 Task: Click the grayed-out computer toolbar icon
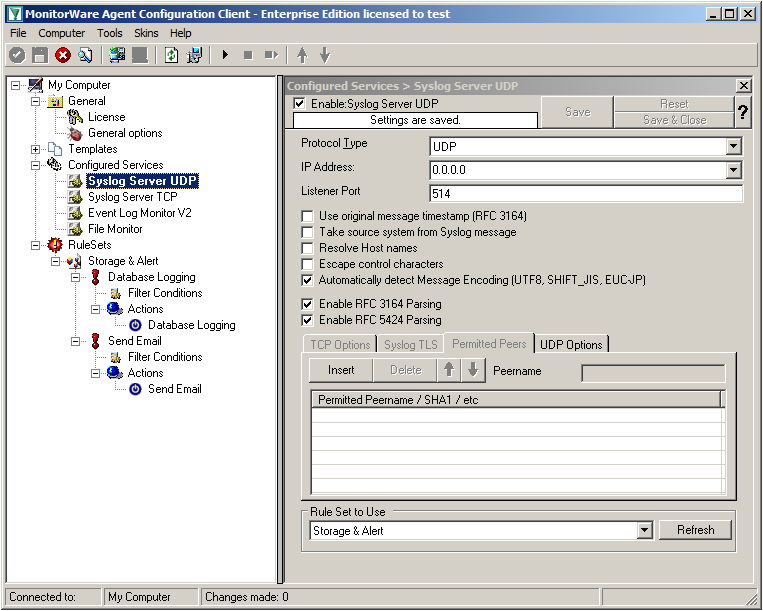point(140,55)
